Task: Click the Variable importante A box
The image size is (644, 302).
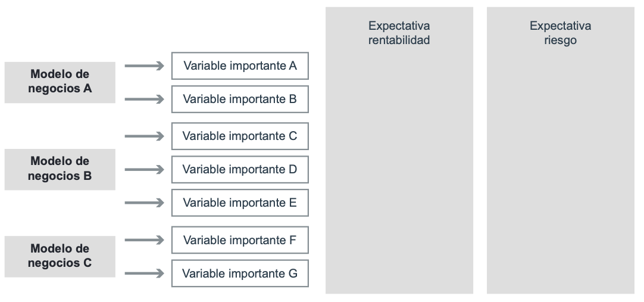Action: [x=240, y=66]
